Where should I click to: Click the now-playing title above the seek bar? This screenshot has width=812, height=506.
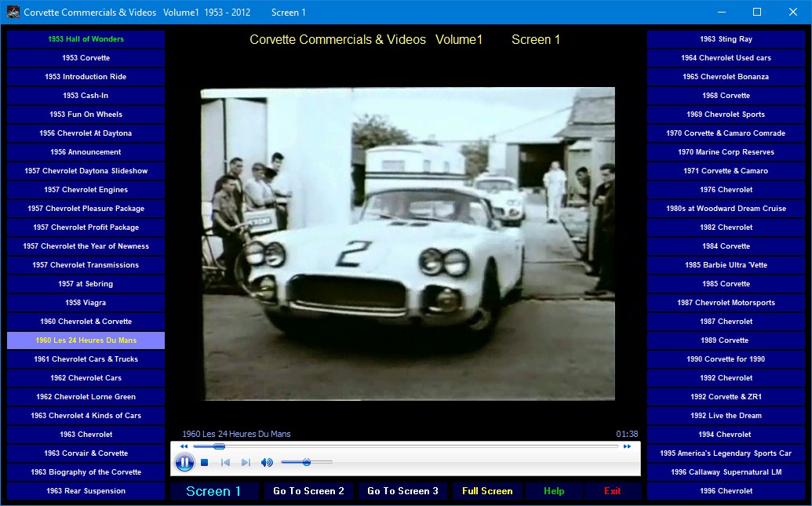(236, 434)
